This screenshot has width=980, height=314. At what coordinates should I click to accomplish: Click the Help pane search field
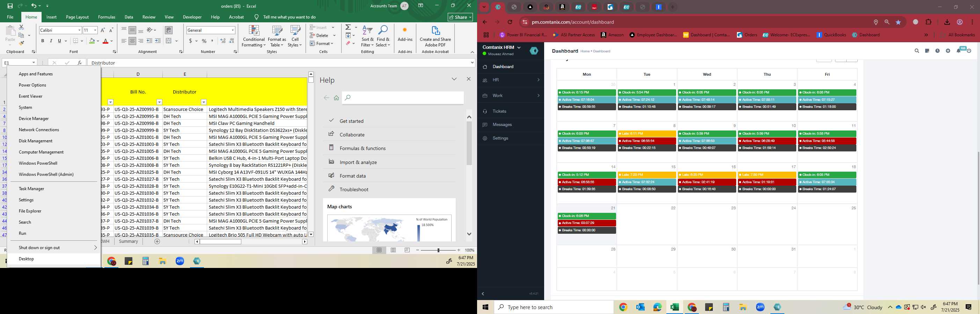coord(403,98)
